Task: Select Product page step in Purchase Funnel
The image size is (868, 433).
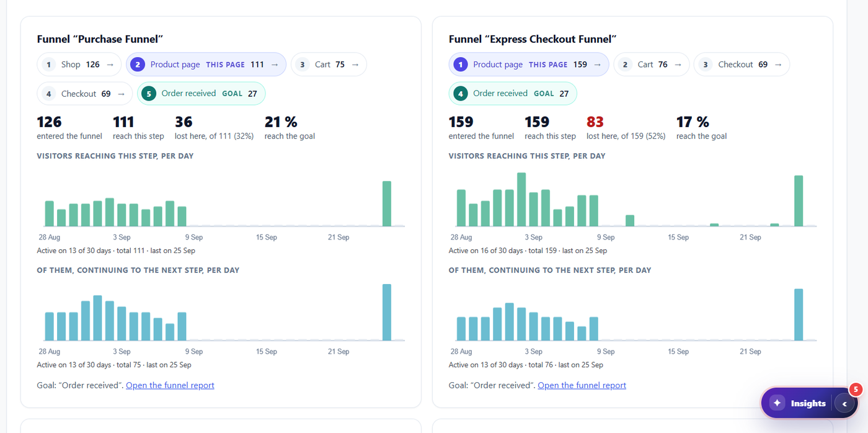Action: coord(206,65)
